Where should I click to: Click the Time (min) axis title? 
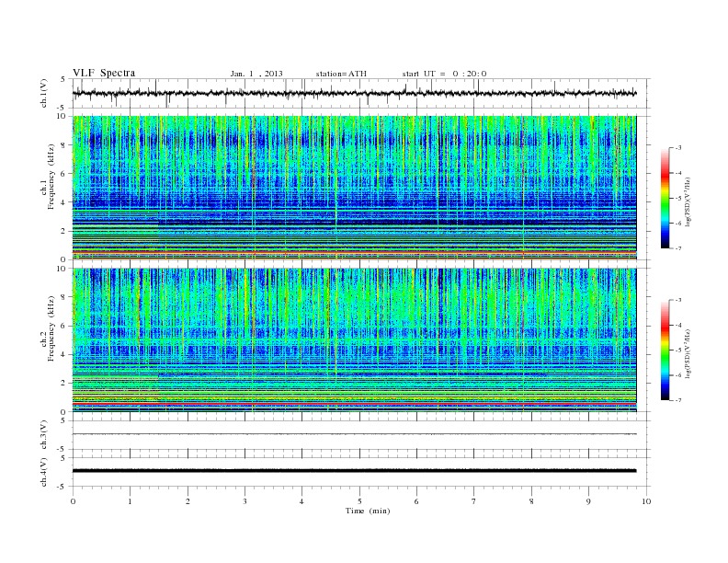point(368,511)
